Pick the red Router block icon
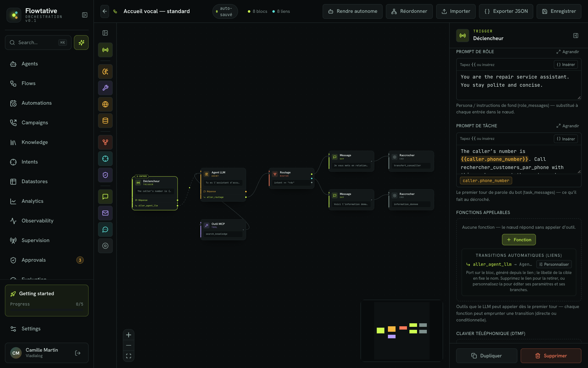588x368 pixels. coord(105,142)
